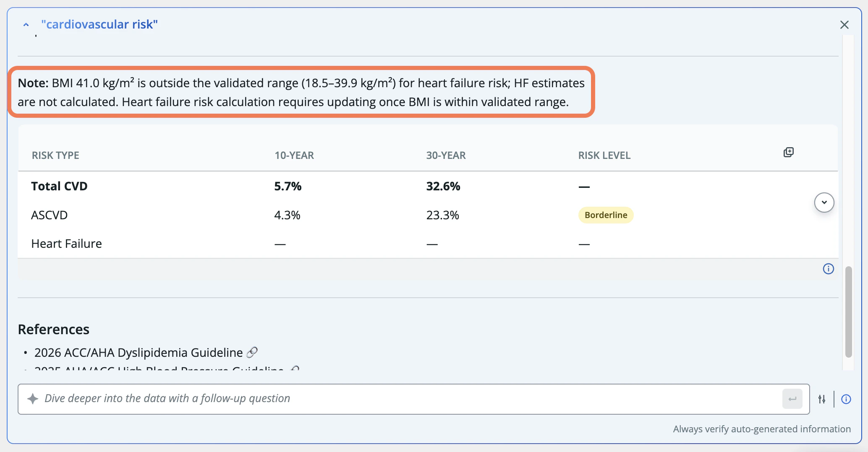Select the ASCVD row in the table
868x452 pixels.
pyautogui.click(x=49, y=215)
